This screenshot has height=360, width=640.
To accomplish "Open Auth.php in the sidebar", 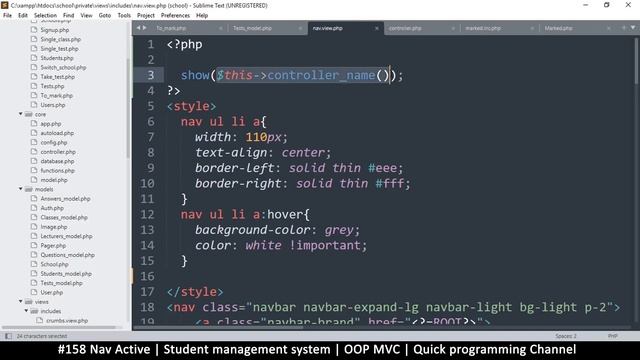I will click(x=52, y=208).
